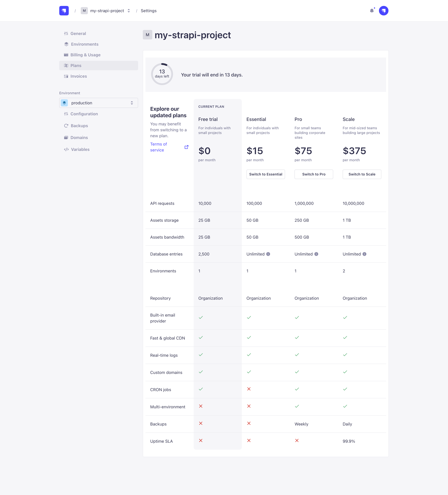Go to General settings
The height and width of the screenshot is (495, 448).
tap(78, 34)
